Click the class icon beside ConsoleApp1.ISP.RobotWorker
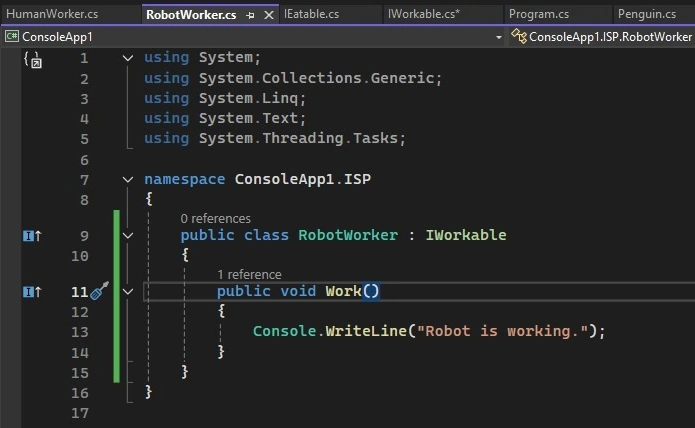695x428 pixels. (x=518, y=36)
